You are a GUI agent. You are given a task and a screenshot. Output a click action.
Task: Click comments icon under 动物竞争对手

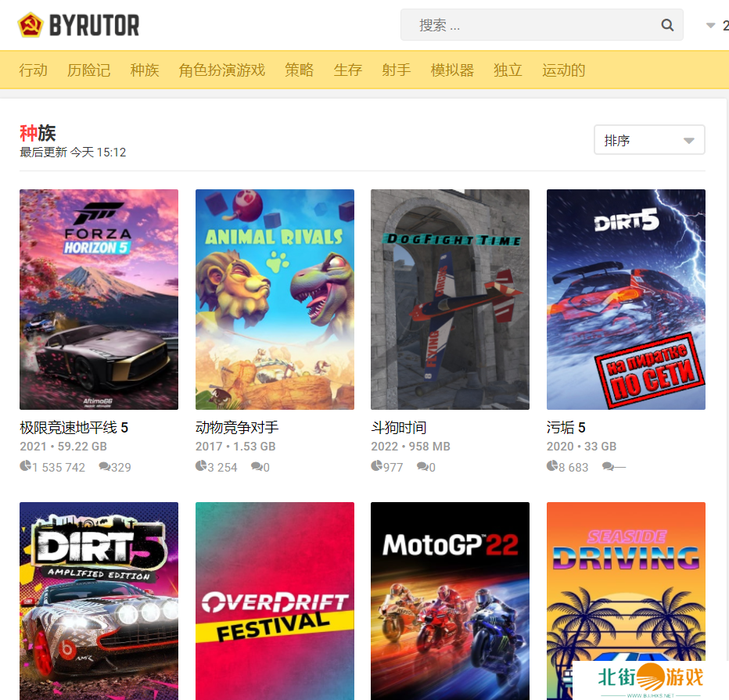click(x=256, y=467)
